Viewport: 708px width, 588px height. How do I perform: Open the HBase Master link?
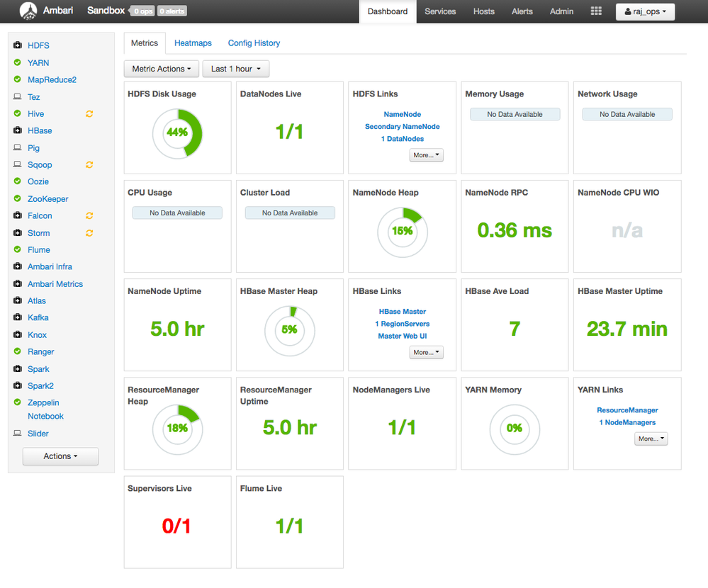point(403,312)
